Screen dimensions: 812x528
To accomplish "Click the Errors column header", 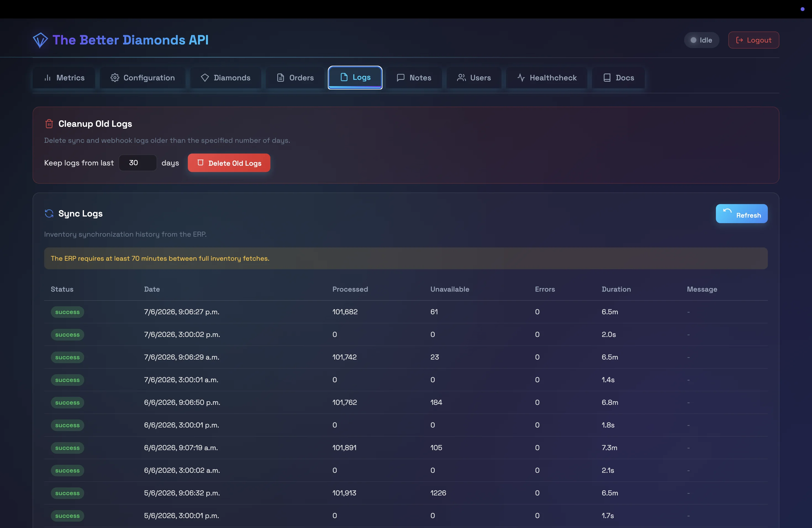I will [545, 289].
